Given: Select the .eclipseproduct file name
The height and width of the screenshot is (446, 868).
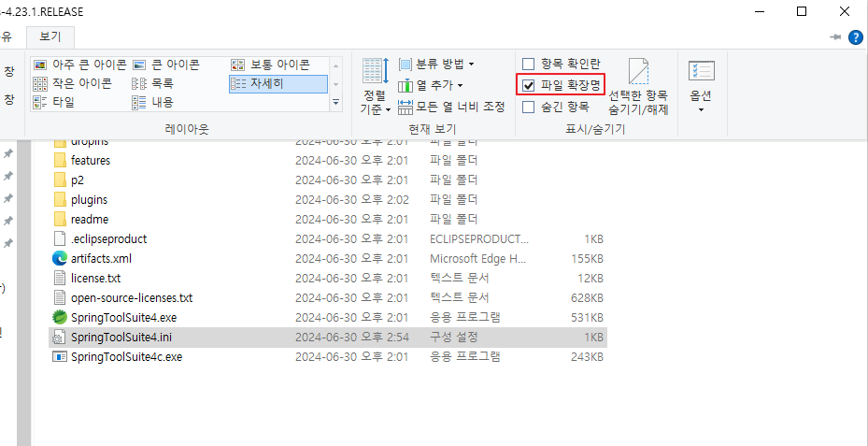Looking at the screenshot, I should 109,238.
